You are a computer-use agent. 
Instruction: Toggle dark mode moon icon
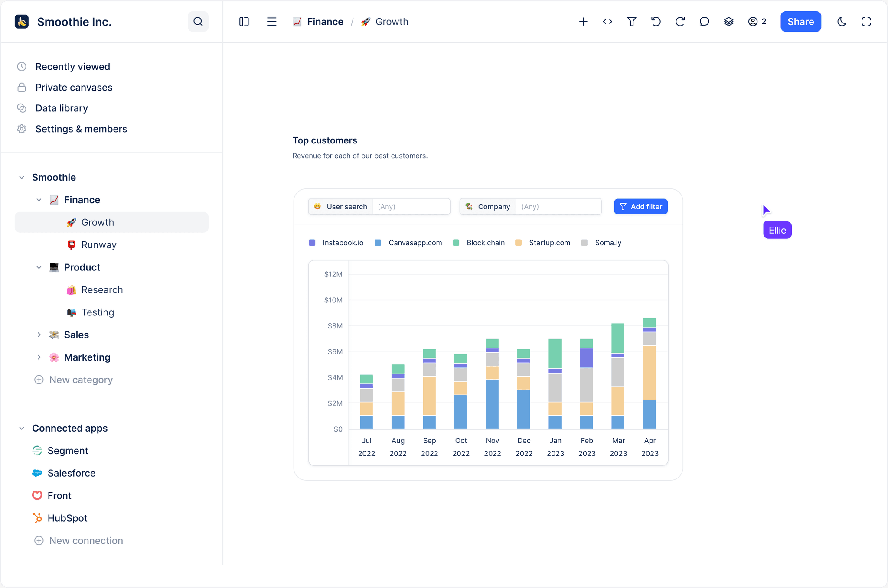tap(842, 22)
